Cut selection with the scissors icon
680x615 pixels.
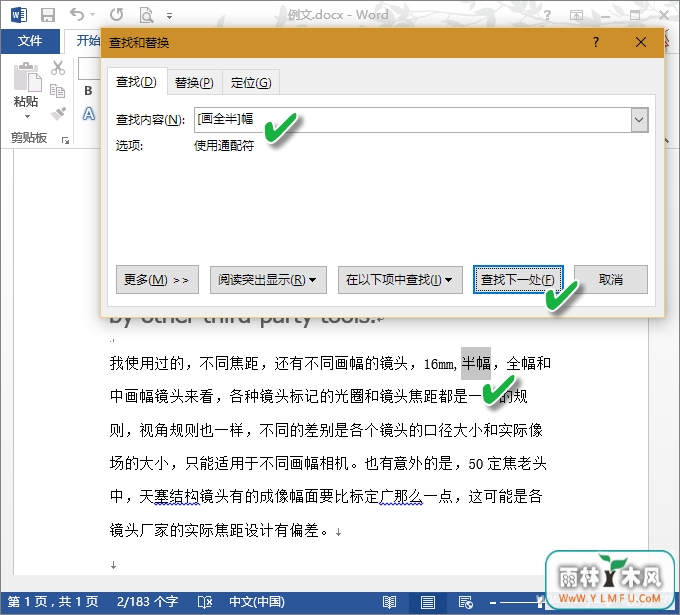58,68
